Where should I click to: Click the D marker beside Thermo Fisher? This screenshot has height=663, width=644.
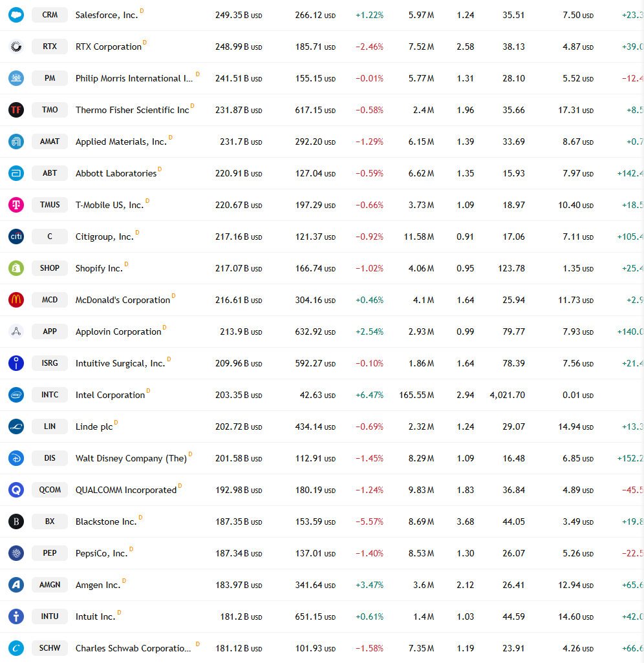coord(192,106)
